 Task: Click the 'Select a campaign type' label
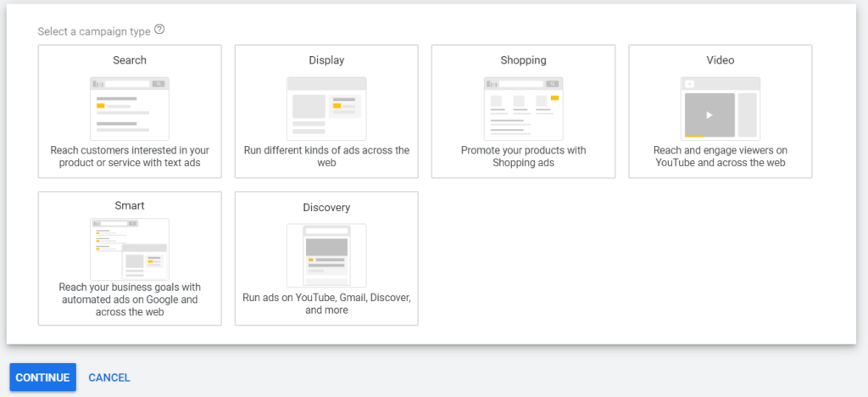tap(94, 31)
